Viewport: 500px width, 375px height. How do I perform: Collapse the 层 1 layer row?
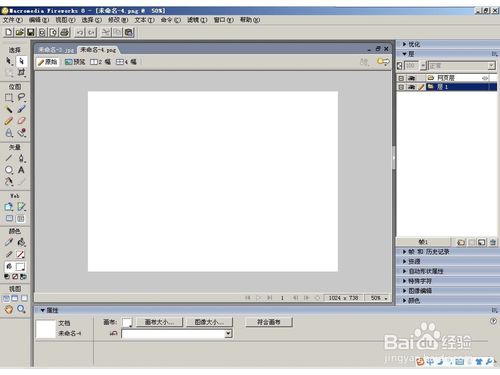(401, 87)
